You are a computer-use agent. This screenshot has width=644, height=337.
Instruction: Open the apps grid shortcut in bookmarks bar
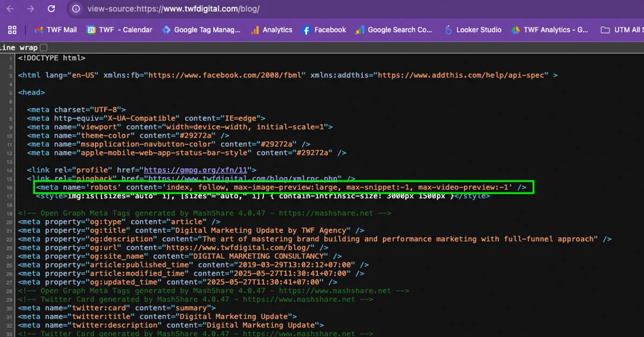13,30
